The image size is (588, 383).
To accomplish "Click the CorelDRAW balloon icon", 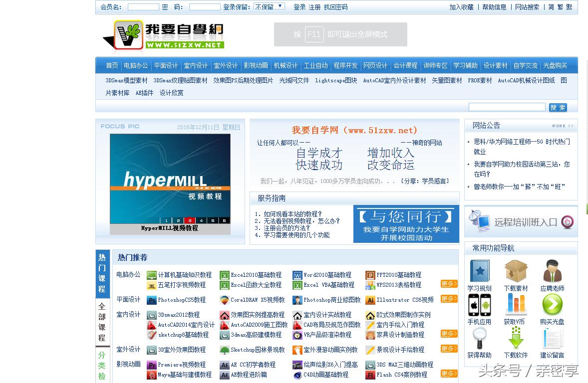I will [224, 300].
